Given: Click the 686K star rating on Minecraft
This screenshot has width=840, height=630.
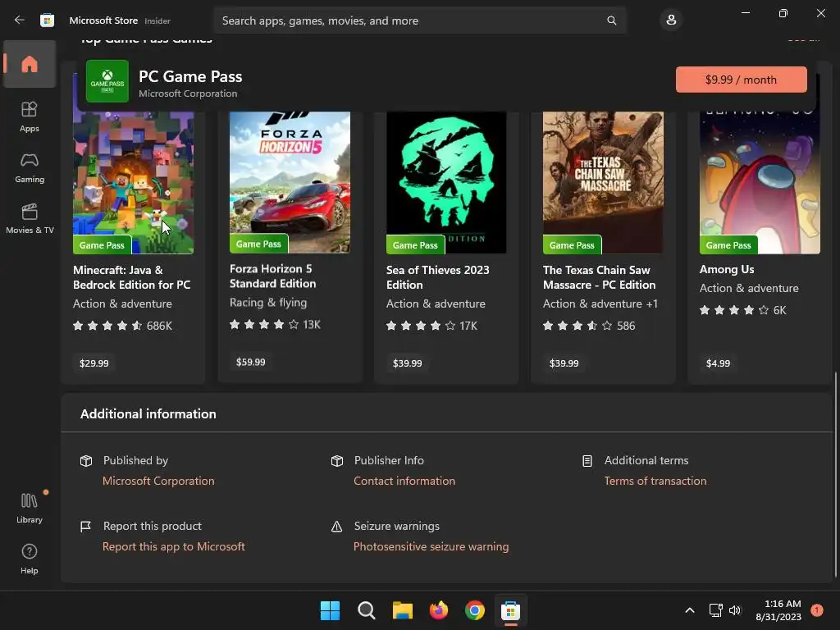Looking at the screenshot, I should 123,326.
